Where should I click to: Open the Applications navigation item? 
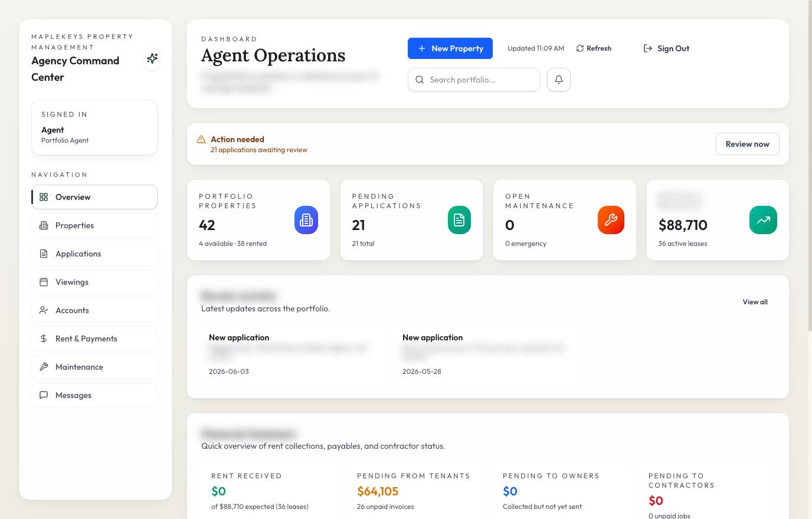click(x=94, y=254)
